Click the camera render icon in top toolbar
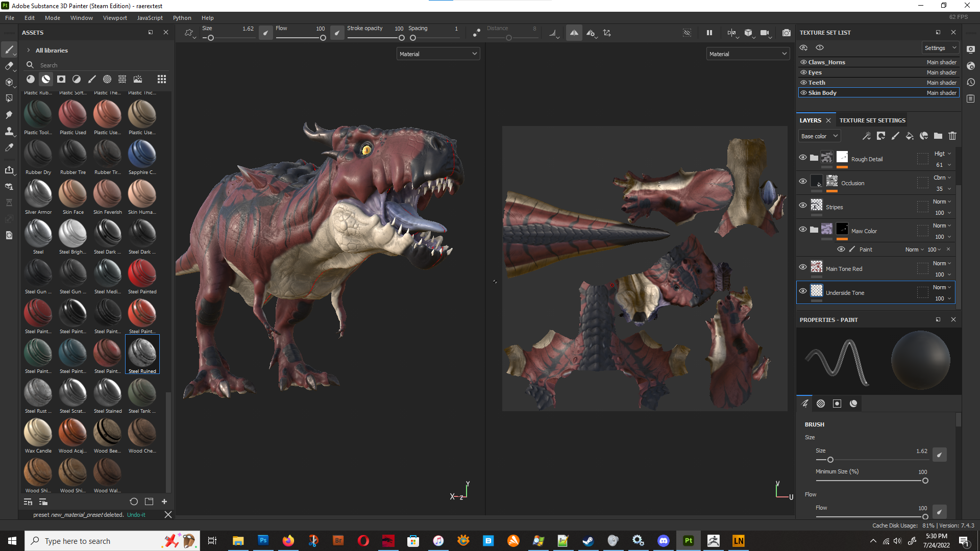980x551 pixels. [786, 33]
